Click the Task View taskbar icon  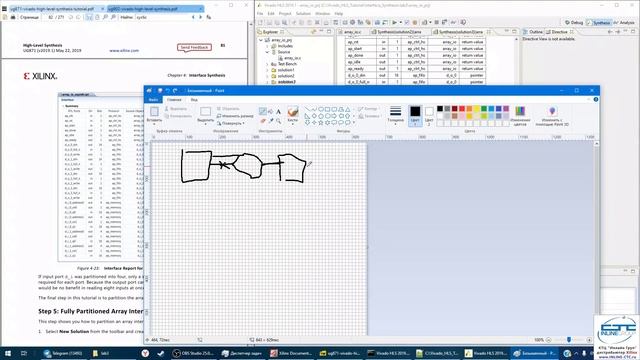[24, 353]
